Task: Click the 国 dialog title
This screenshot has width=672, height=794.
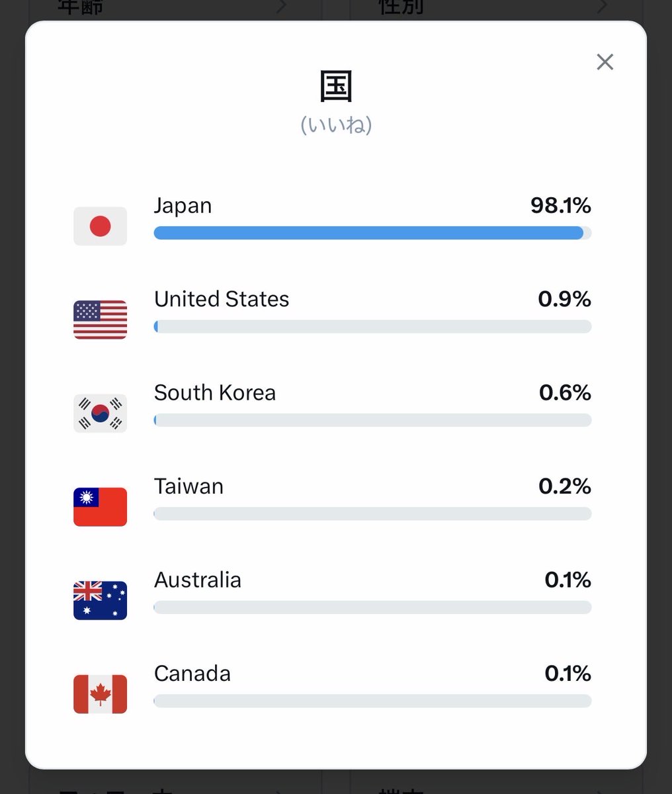Action: coord(336,87)
